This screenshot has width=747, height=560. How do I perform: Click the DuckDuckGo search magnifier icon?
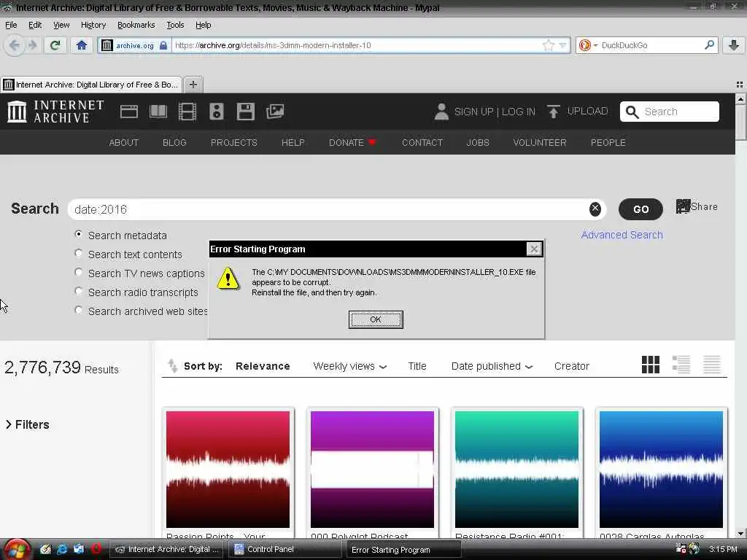[x=709, y=45]
